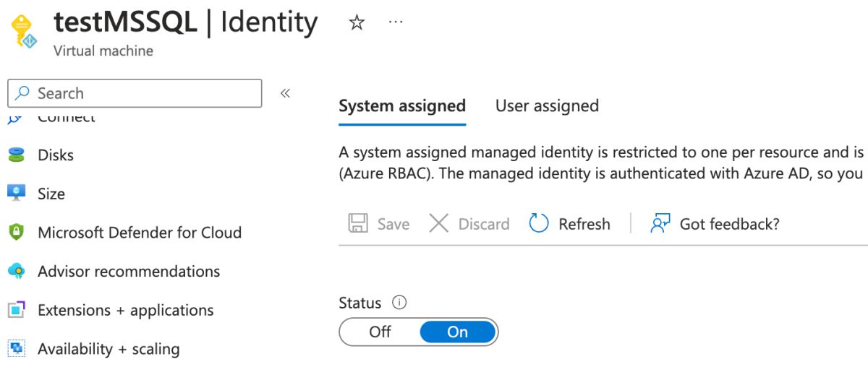The image size is (868, 367).
Task: Switch to the User assigned tab
Action: click(547, 106)
